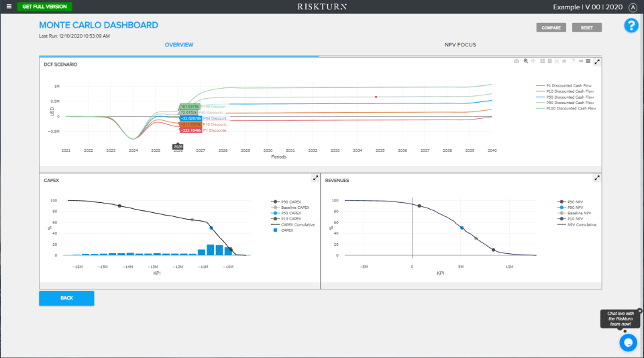Expand the DCF Scenario chart fullscreen

(x=597, y=62)
